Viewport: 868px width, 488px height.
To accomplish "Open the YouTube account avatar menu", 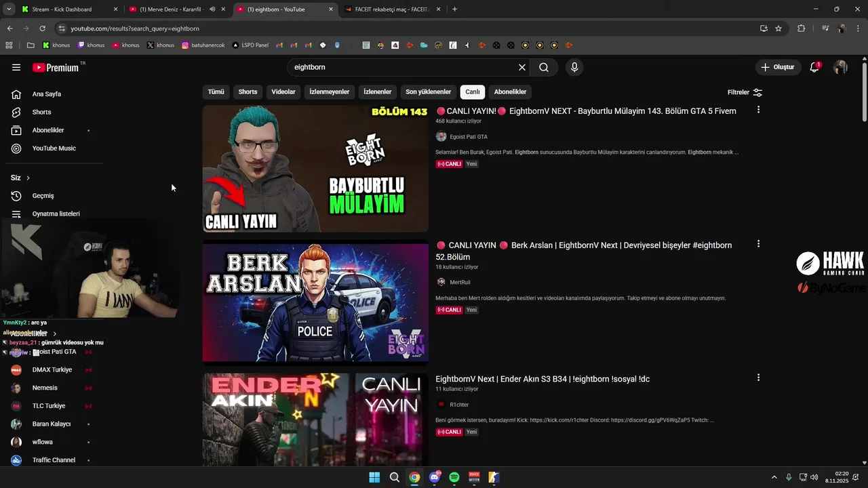I will (x=840, y=67).
